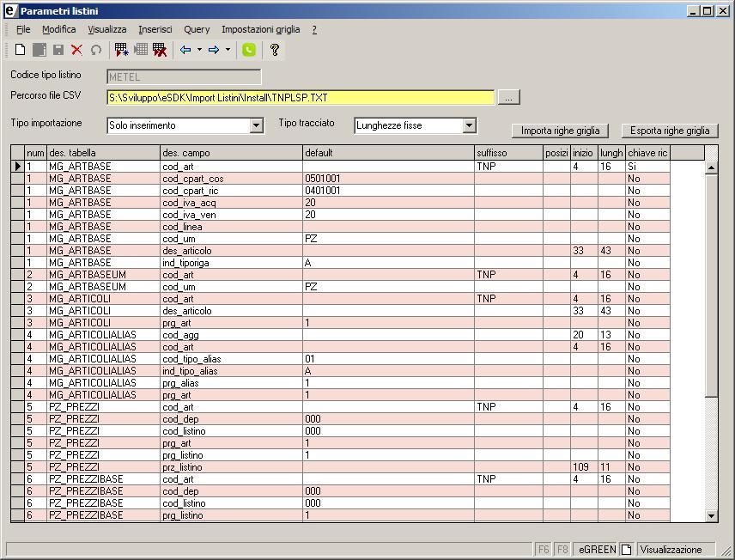This screenshot has width=735, height=560.
Task: Click the question mark help icon
Action: (275, 50)
